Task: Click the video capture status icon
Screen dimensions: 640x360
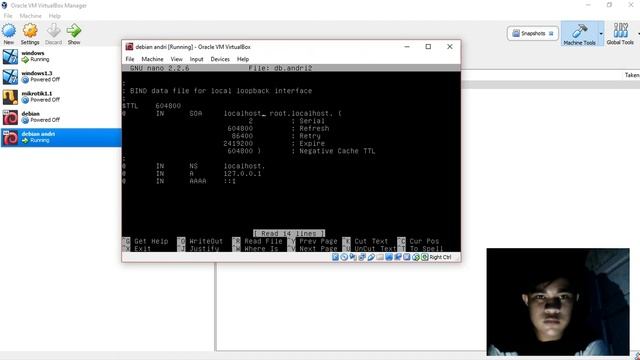Action: [x=398, y=257]
